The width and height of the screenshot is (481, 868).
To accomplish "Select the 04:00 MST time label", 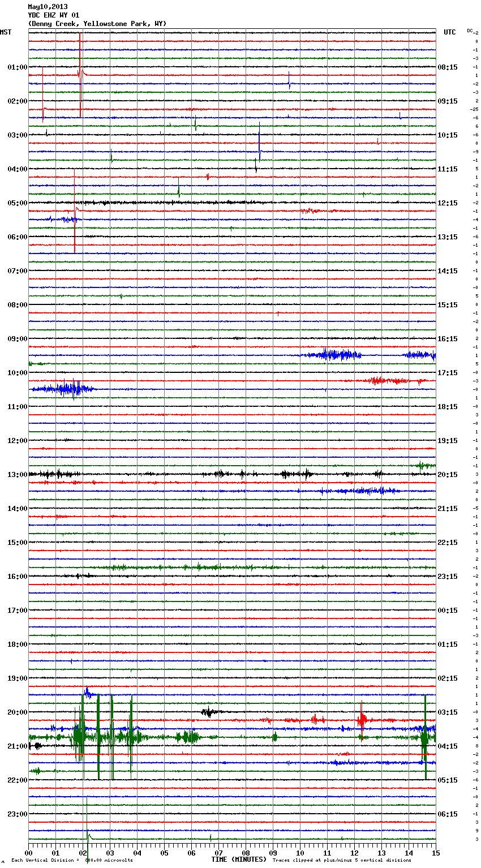I will pyautogui.click(x=18, y=169).
